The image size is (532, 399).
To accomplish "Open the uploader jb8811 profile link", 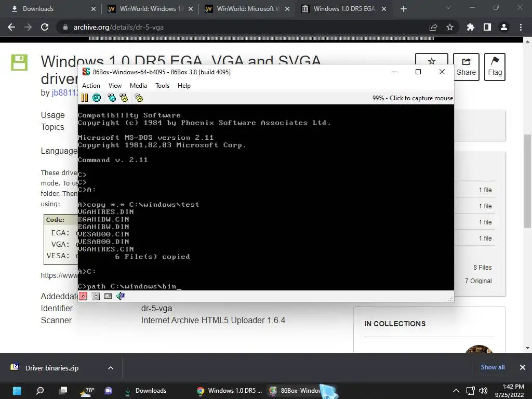I will [x=64, y=92].
